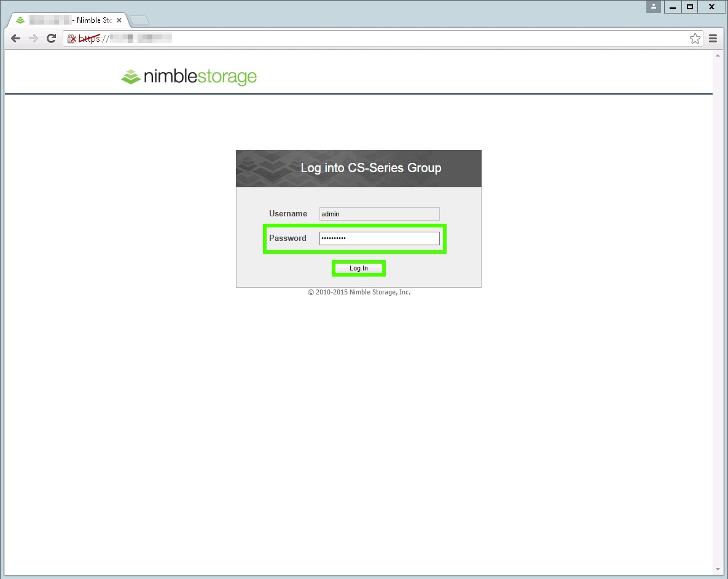Open the Chrome hamburger menu
This screenshot has height=579, width=728.
click(x=713, y=38)
